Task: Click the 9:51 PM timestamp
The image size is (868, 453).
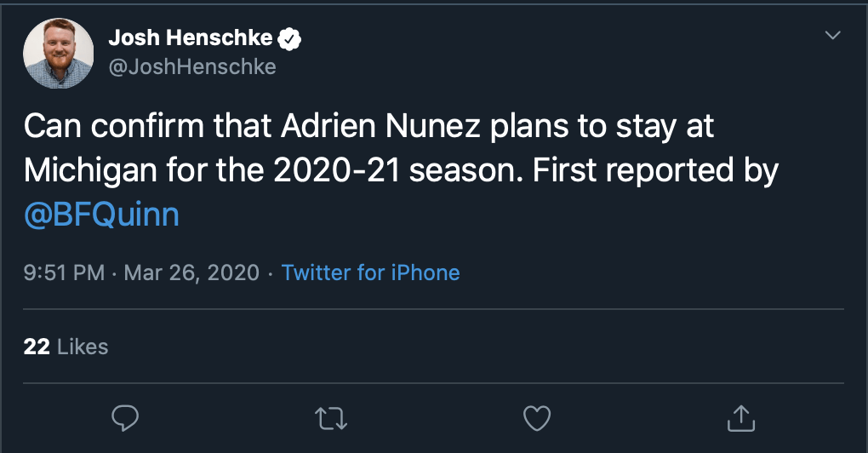Action: pos(65,273)
